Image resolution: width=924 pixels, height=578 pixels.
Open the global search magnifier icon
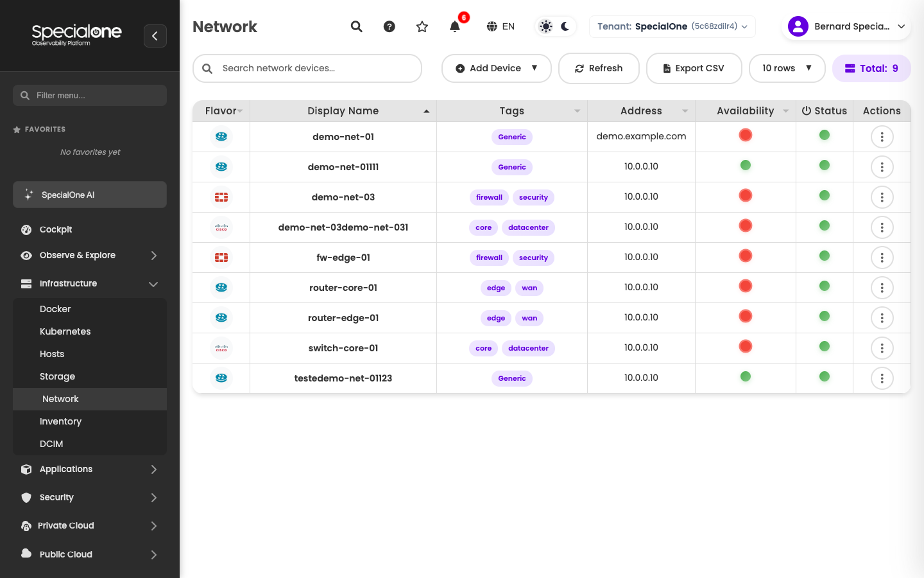click(x=357, y=26)
